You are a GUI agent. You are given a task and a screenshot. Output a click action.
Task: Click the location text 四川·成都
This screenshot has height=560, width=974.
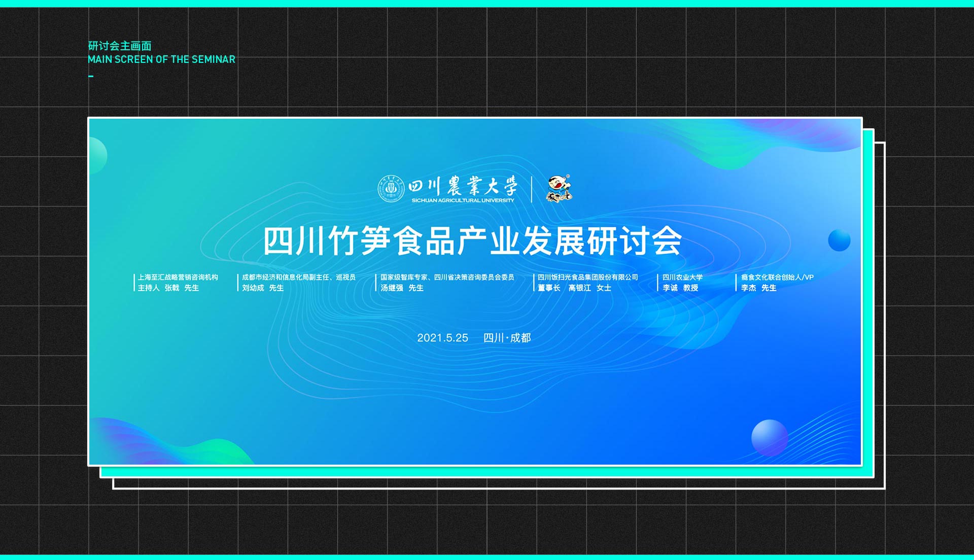click(507, 338)
